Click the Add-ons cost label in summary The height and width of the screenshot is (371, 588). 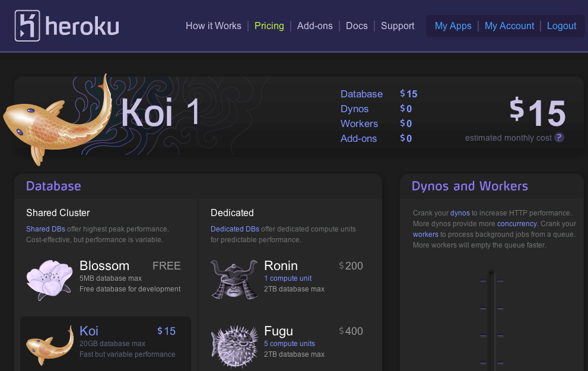pyautogui.click(x=358, y=138)
